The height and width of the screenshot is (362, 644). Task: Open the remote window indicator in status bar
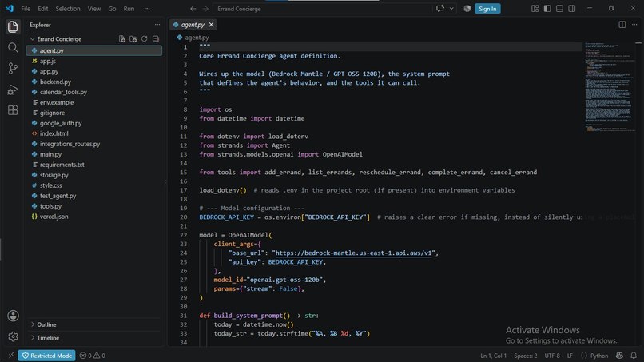click(11, 356)
